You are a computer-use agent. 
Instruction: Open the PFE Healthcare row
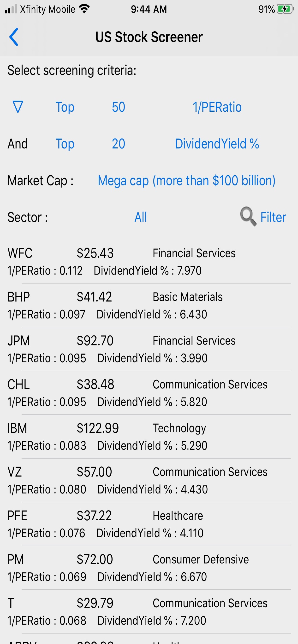tap(149, 524)
